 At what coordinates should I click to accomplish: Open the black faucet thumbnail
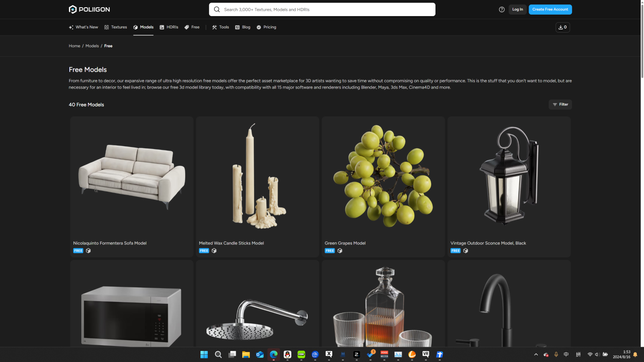[509, 304]
